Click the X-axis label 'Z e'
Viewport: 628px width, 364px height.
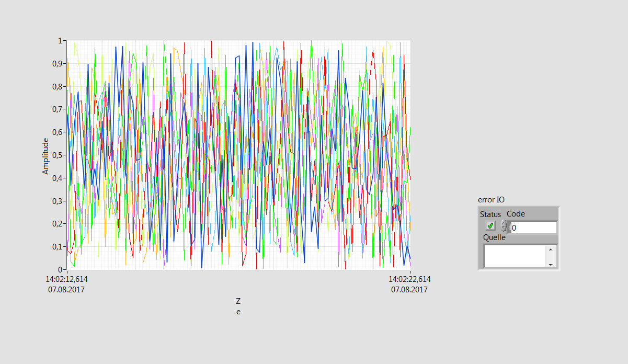238,306
